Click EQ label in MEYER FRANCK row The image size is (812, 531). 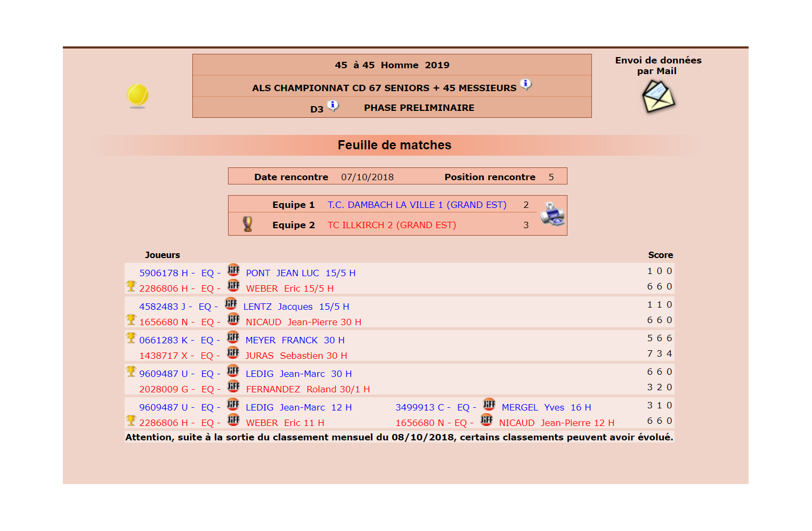(x=207, y=340)
